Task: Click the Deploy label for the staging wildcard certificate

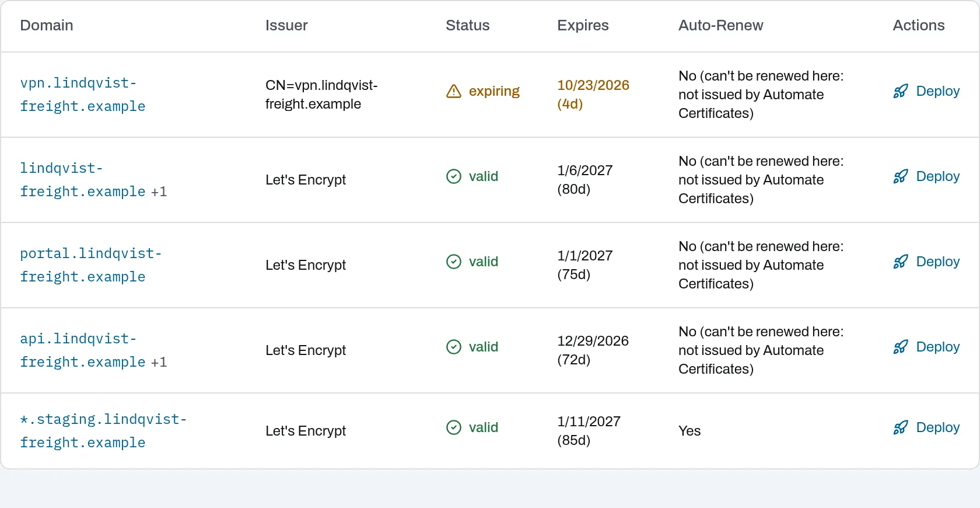Action: (x=937, y=427)
